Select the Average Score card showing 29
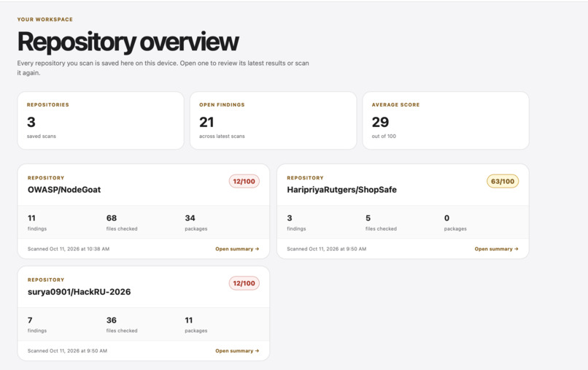 click(x=446, y=120)
